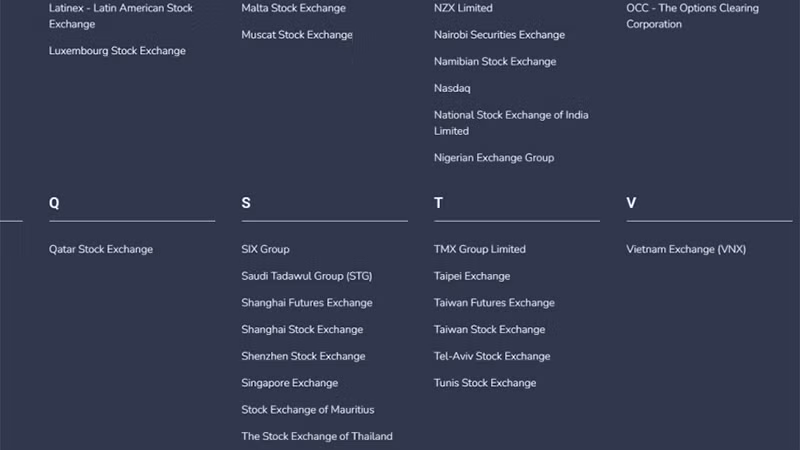
Task: Open Tunis Stock Exchange
Action: point(485,383)
